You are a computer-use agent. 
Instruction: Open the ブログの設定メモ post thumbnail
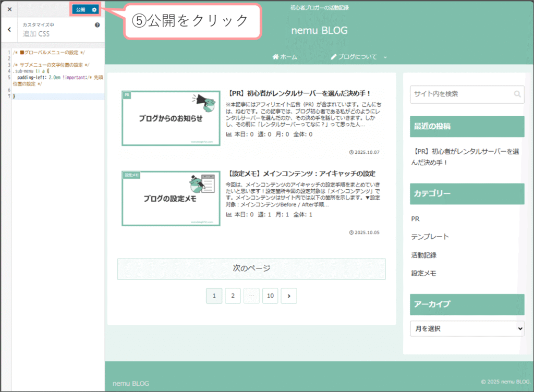click(171, 199)
